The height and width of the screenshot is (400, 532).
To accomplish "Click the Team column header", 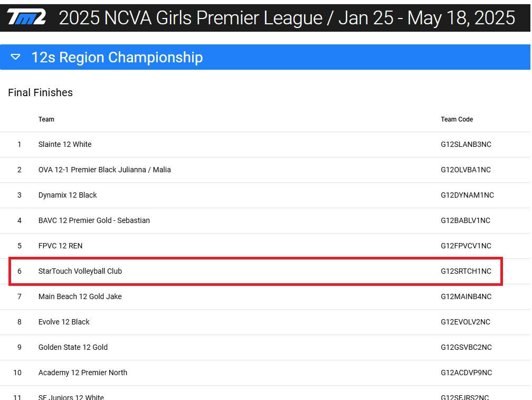I will tap(46, 119).
